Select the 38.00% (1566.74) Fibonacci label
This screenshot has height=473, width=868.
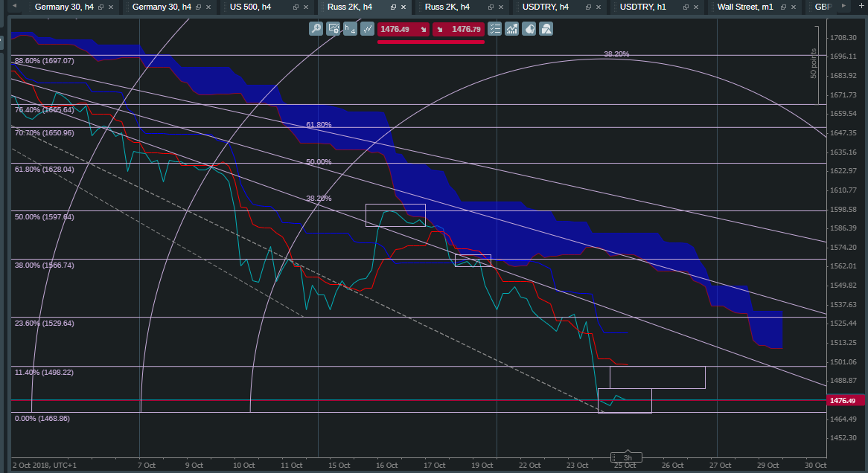[44, 266]
